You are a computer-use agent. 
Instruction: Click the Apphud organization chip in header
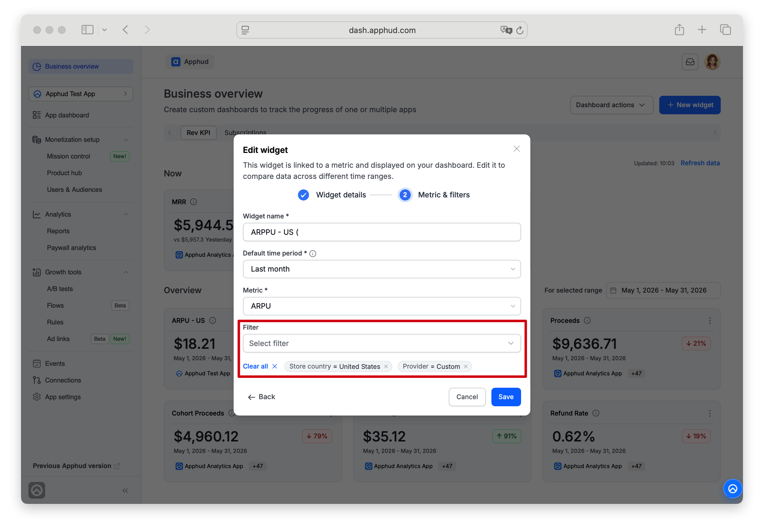point(190,61)
